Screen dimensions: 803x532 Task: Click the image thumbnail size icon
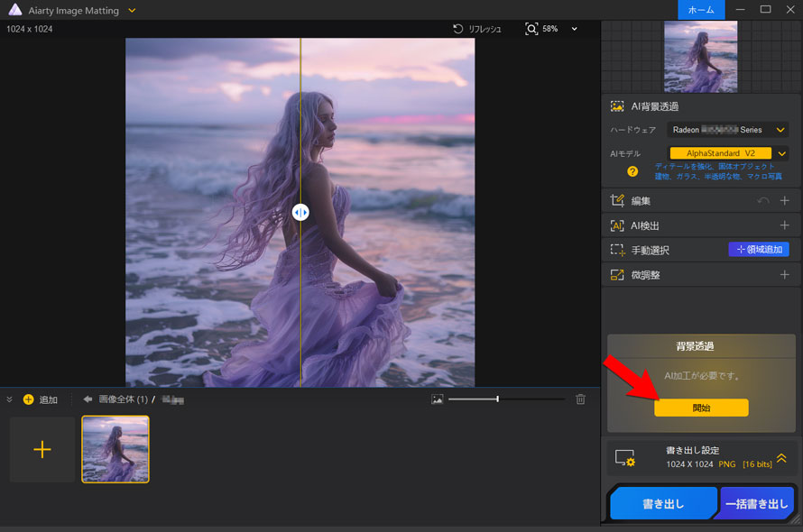(x=438, y=399)
